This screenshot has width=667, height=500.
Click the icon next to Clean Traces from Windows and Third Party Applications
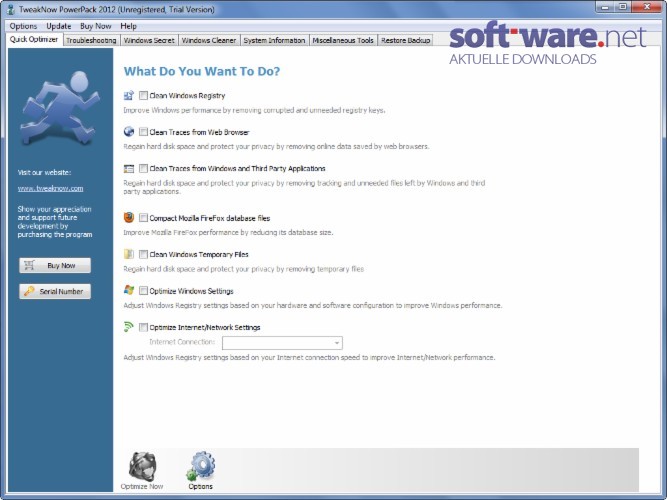pos(129,169)
